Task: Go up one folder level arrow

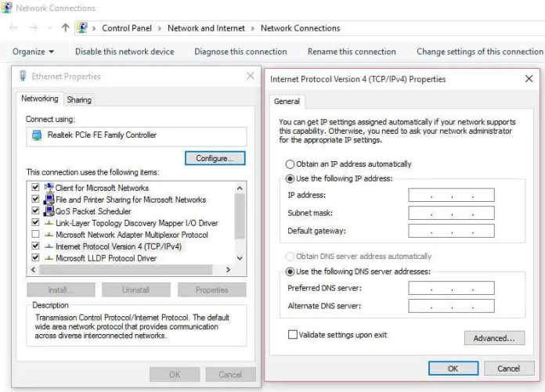Action: pyautogui.click(x=65, y=28)
